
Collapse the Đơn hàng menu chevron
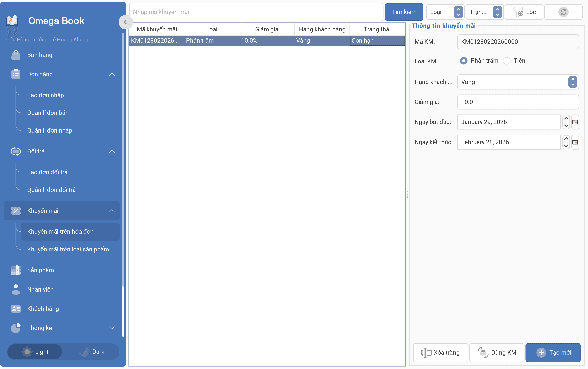(112, 74)
